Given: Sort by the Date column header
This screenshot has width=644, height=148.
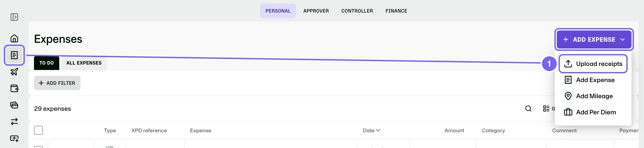Looking at the screenshot, I should [x=371, y=131].
